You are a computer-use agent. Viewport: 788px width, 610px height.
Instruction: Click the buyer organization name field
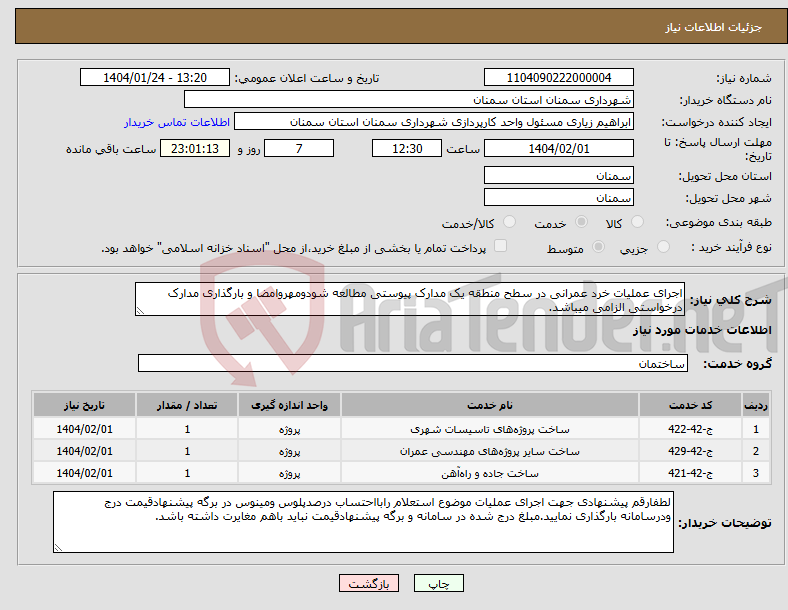click(409, 99)
